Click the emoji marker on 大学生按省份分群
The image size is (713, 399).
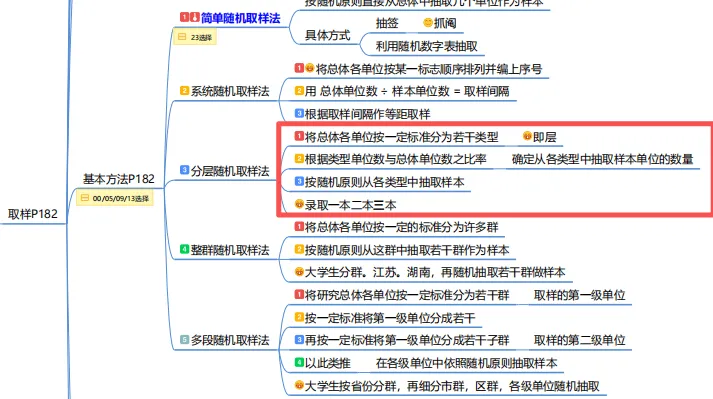[x=299, y=385]
